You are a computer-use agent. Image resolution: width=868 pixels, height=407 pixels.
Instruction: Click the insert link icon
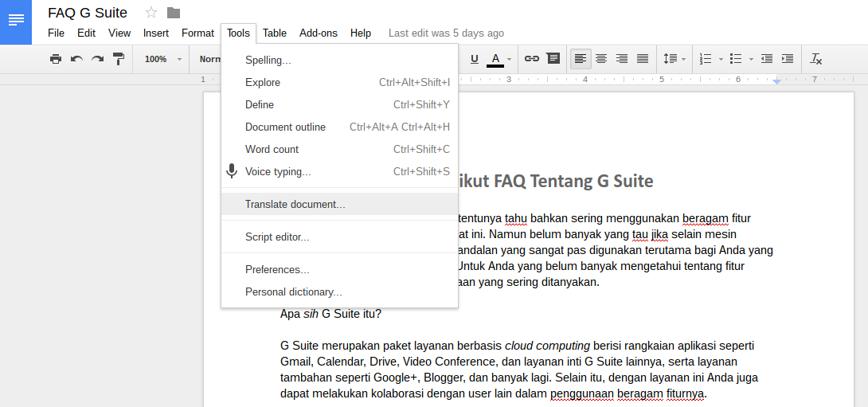tap(531, 59)
